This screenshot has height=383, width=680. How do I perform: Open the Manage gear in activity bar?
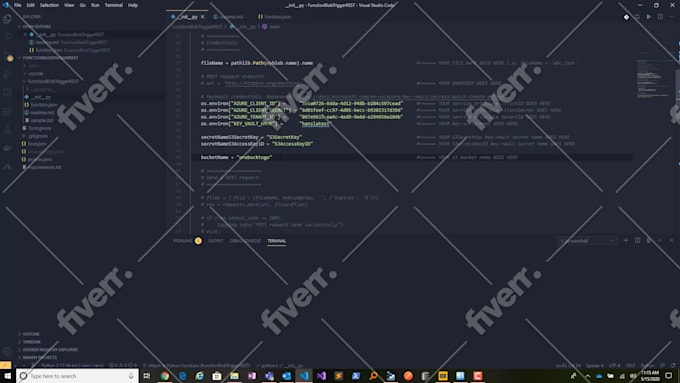(7, 351)
